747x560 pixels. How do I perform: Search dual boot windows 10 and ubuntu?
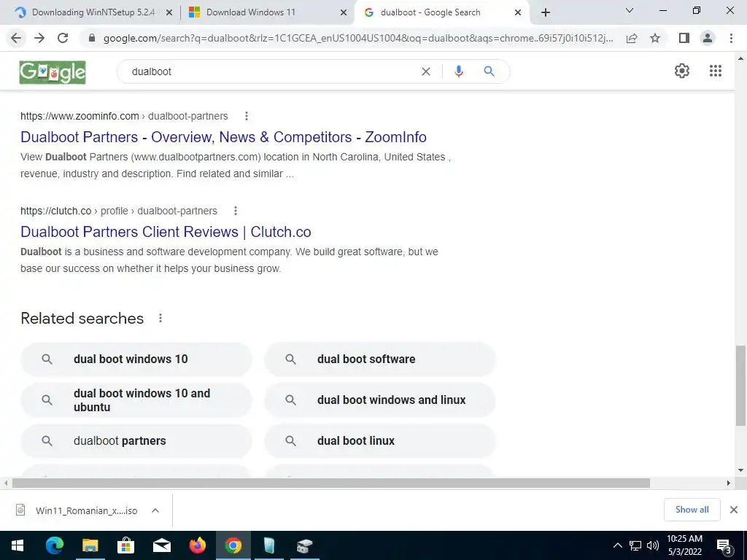pyautogui.click(x=136, y=400)
